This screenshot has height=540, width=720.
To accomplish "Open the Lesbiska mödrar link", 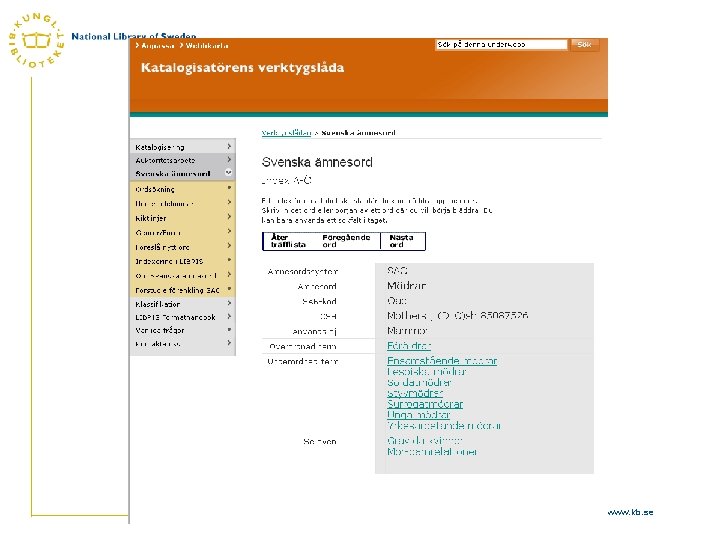I will (x=427, y=371).
